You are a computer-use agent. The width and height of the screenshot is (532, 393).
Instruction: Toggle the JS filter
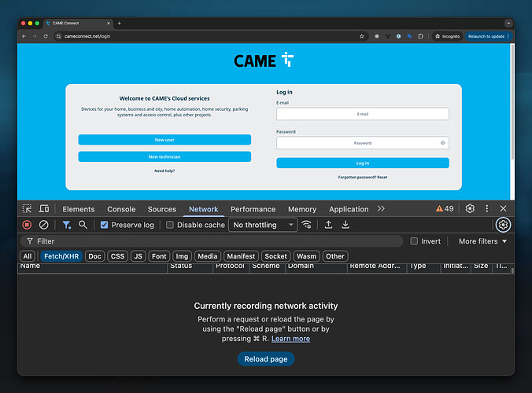point(138,256)
